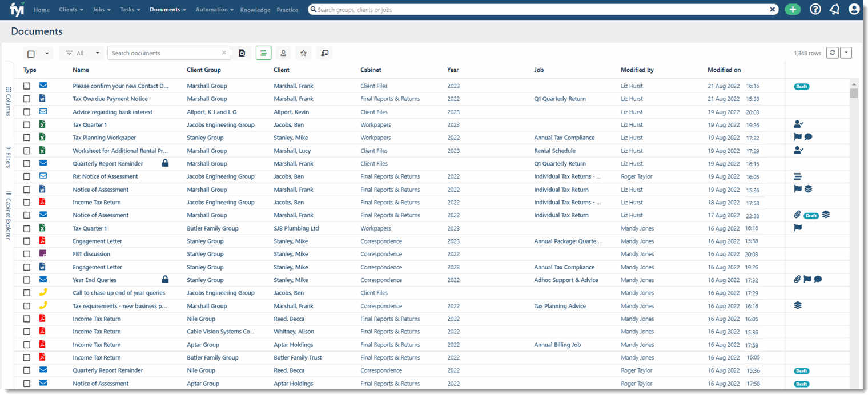Screen dimensions: 868x395
Task: Open the notifications bell
Action: pyautogui.click(x=834, y=9)
